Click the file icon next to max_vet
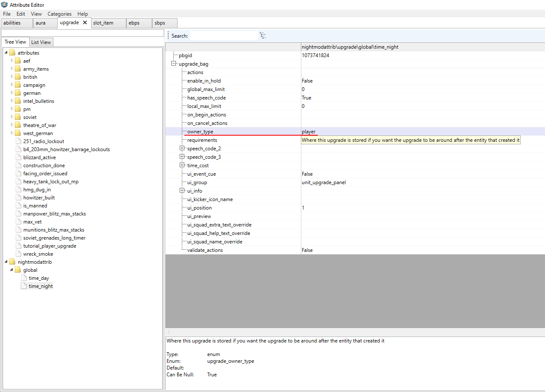Screen dimensions: 545x392 [18, 222]
